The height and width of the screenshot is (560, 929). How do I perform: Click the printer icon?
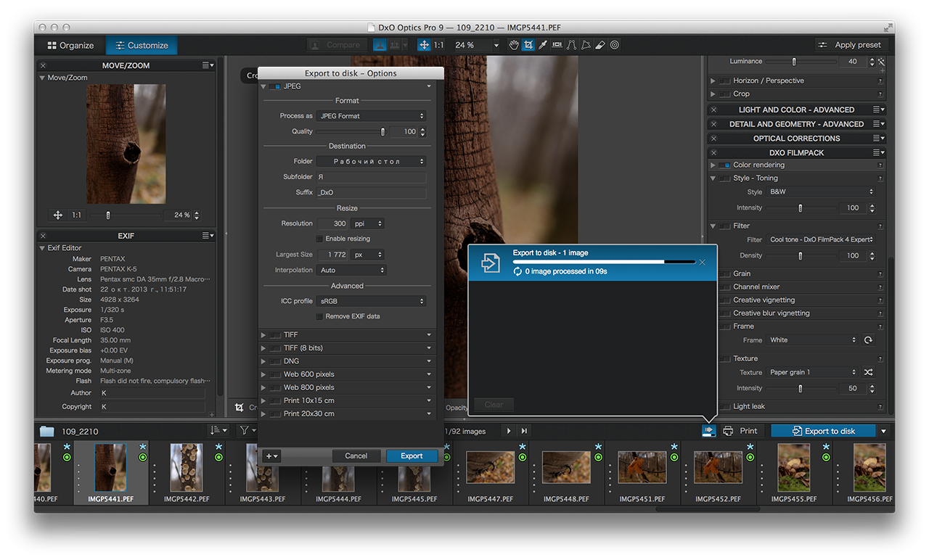pos(728,431)
